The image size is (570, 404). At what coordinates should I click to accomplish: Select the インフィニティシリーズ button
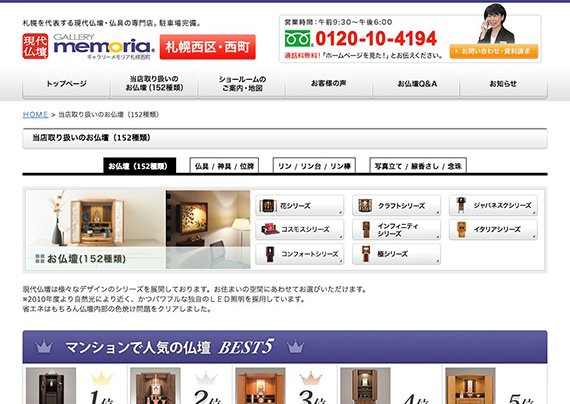tap(397, 229)
